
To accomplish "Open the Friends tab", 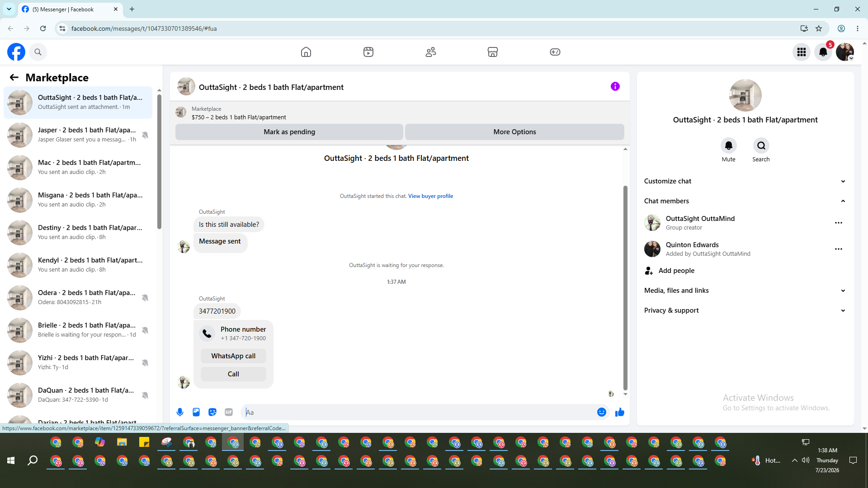I will point(431,52).
